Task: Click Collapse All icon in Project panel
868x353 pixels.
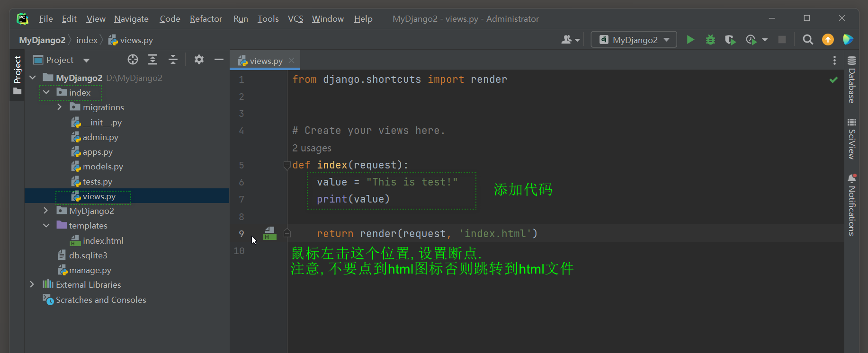Action: [x=173, y=60]
